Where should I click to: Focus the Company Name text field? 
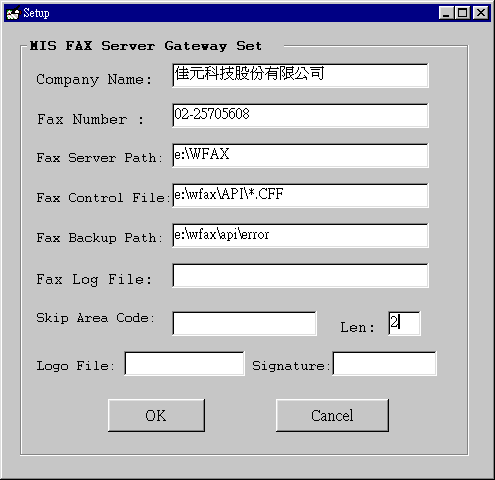coord(300,76)
